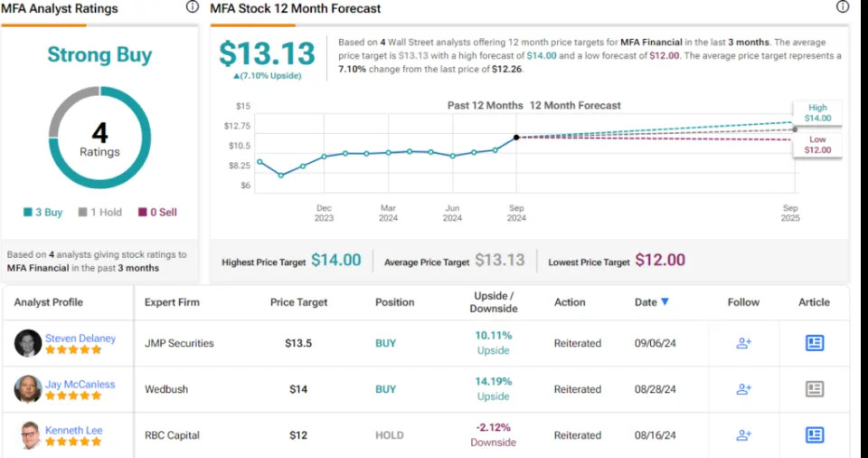Click the 08/28/24 date cell
This screenshot has width=868, height=458.
coord(656,389)
